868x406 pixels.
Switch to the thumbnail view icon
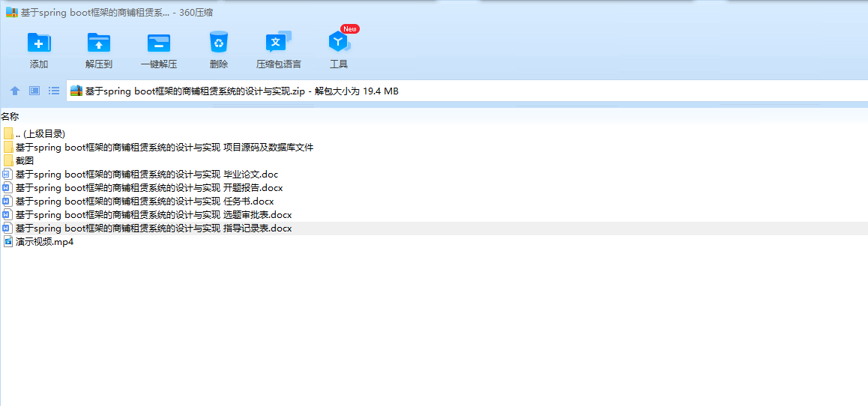(x=34, y=91)
